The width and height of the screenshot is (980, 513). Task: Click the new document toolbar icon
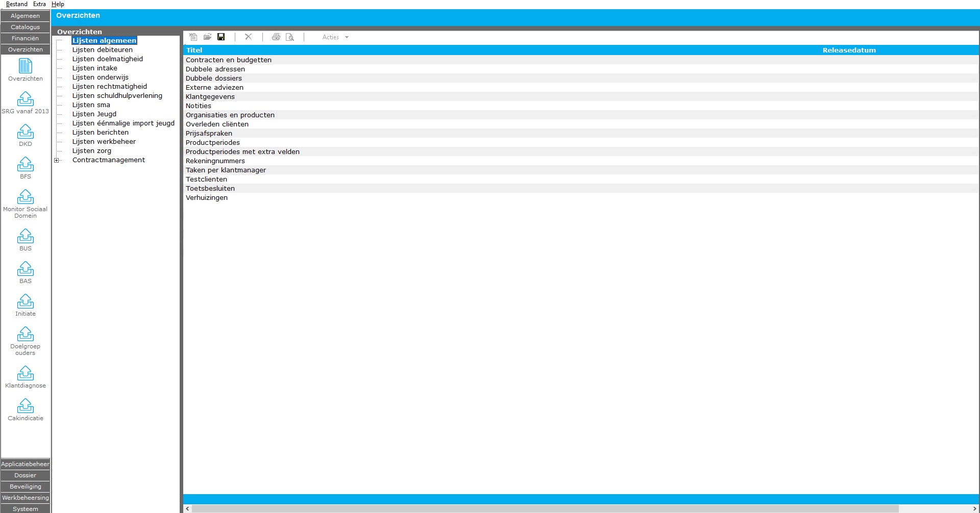(x=193, y=37)
